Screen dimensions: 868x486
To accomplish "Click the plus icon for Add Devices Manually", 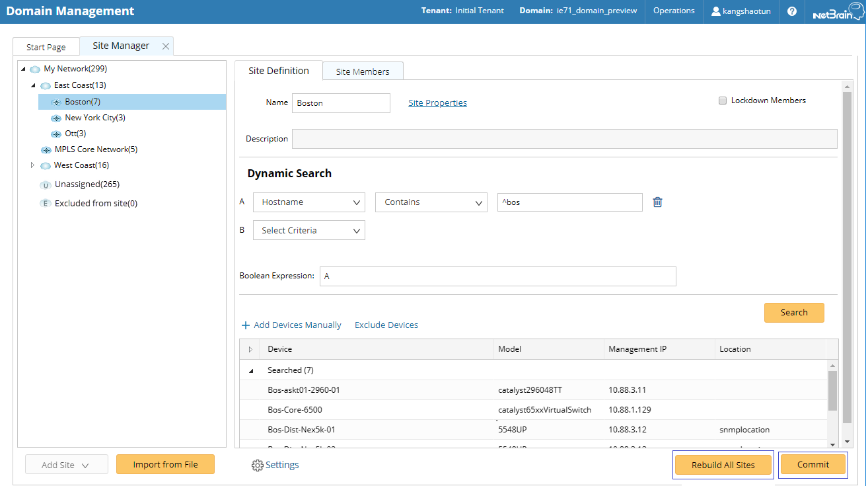I will [x=246, y=325].
